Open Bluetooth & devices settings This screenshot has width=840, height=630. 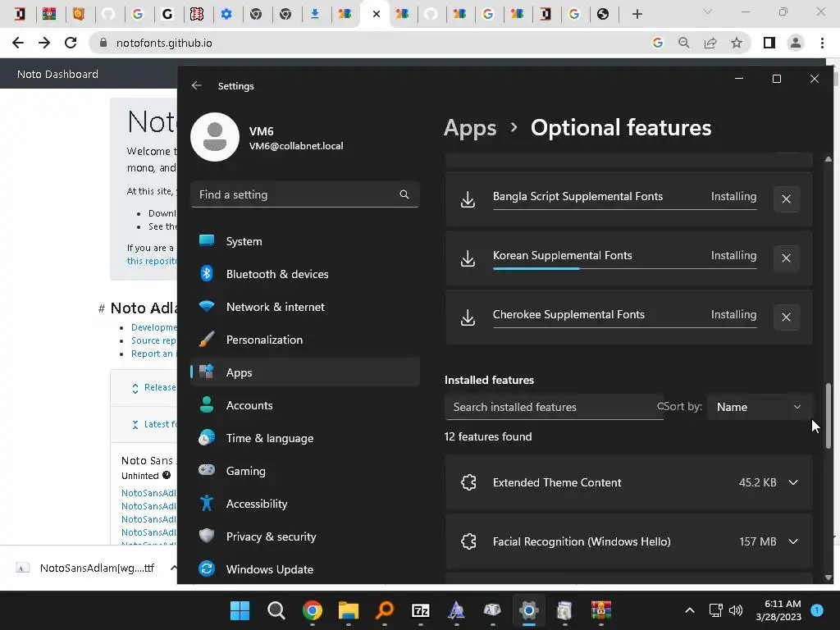click(305, 274)
